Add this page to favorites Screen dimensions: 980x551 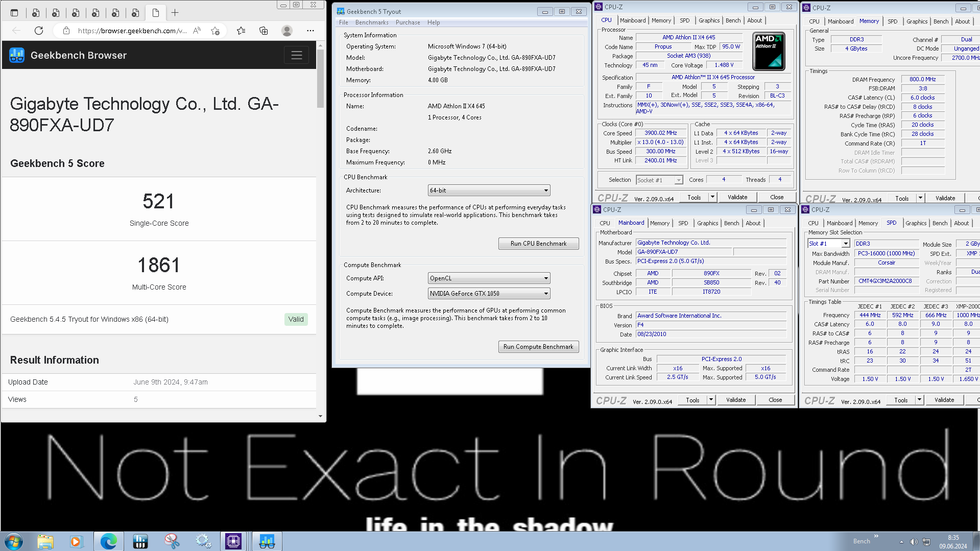tap(216, 31)
